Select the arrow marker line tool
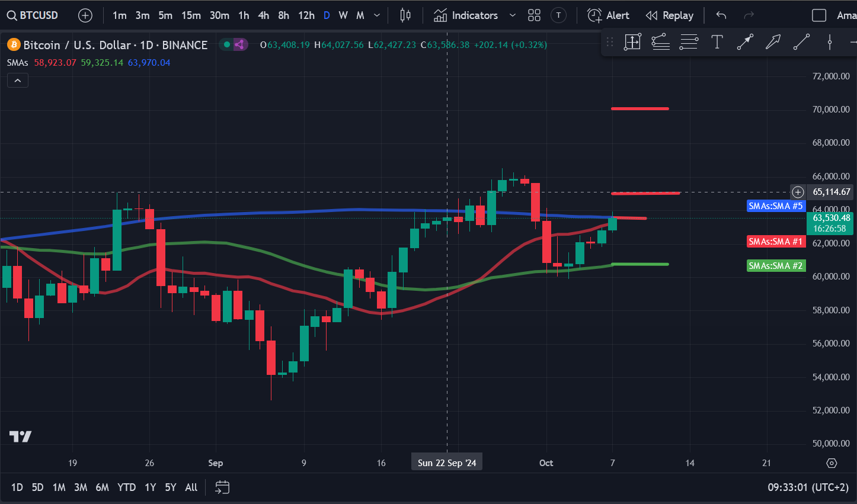 745,41
